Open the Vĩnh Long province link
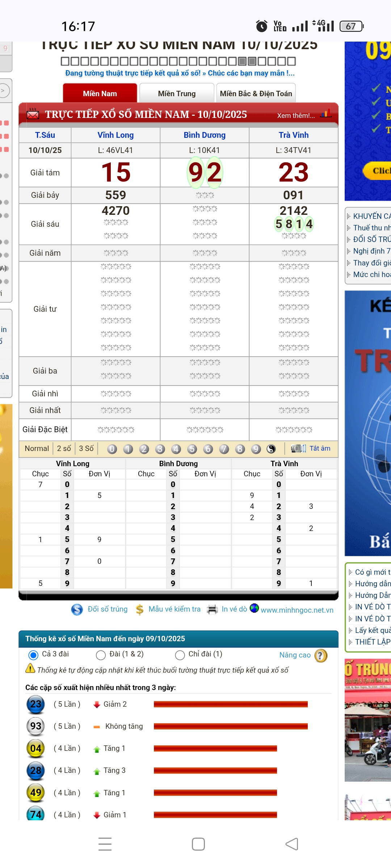The image size is (391, 868). tap(115, 135)
